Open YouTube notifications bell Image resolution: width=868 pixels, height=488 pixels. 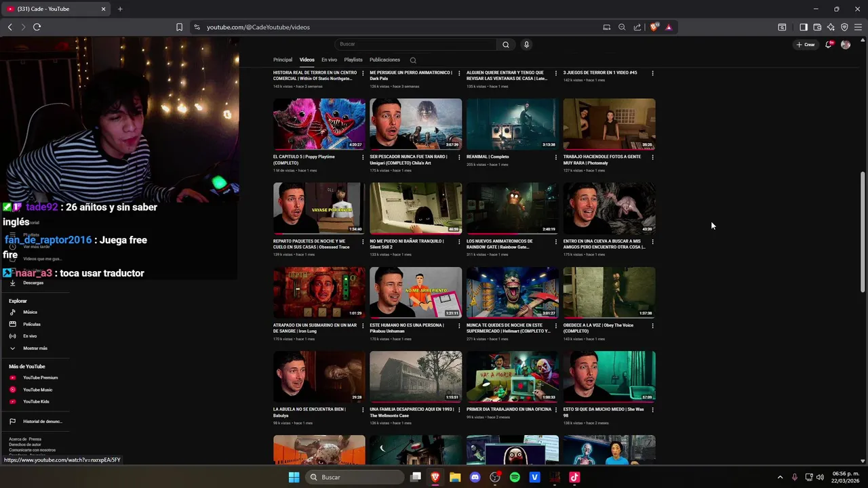[x=829, y=44]
